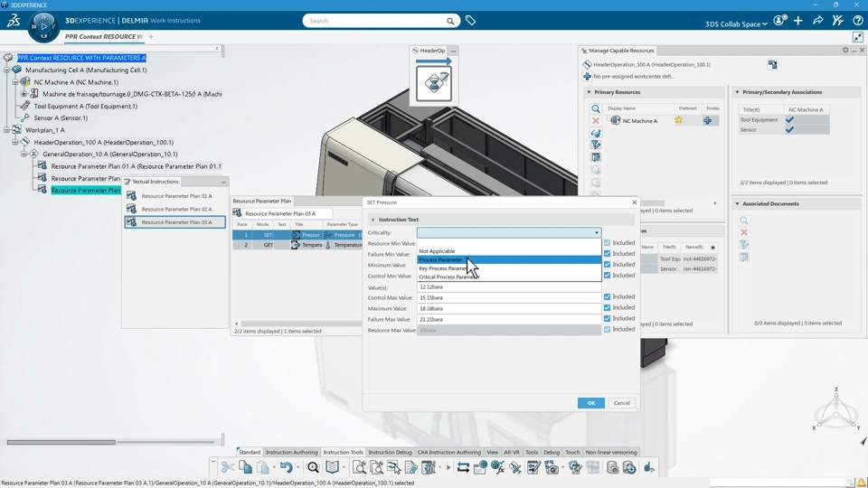The width and height of the screenshot is (868, 488).
Task: Expand the Instruction Text section
Action: pos(373,220)
